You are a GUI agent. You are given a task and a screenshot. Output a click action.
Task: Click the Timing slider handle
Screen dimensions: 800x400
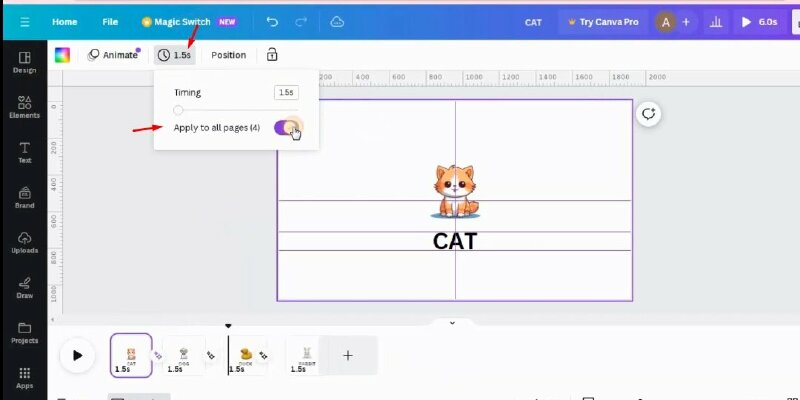(178, 110)
